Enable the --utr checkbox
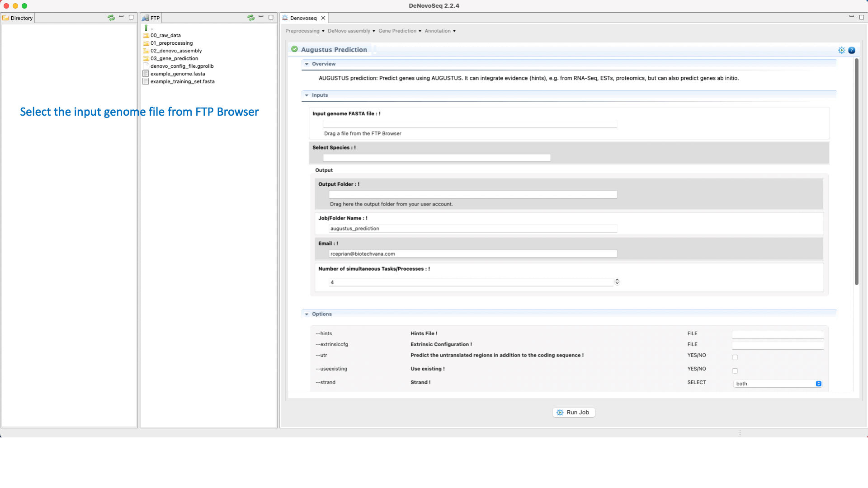868x488 pixels. pos(735,357)
